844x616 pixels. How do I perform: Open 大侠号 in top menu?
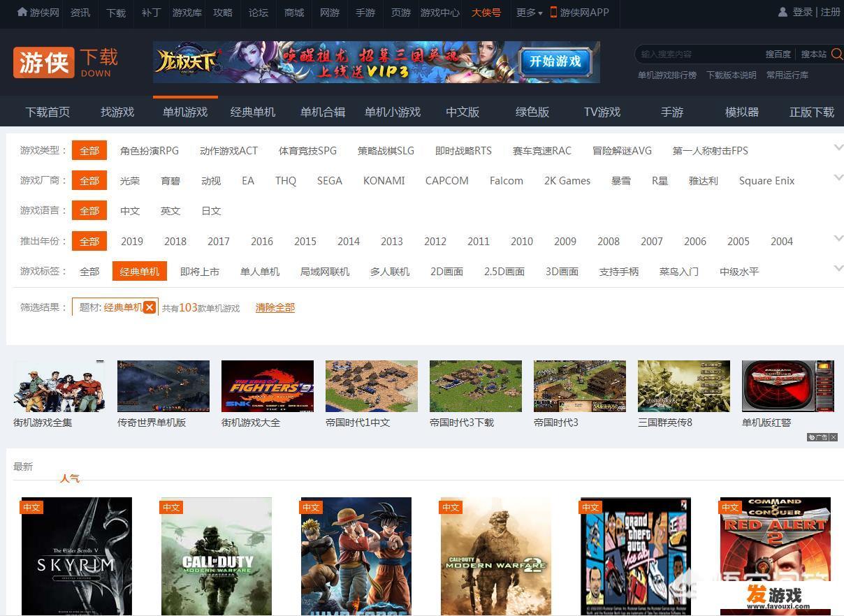coord(486,13)
